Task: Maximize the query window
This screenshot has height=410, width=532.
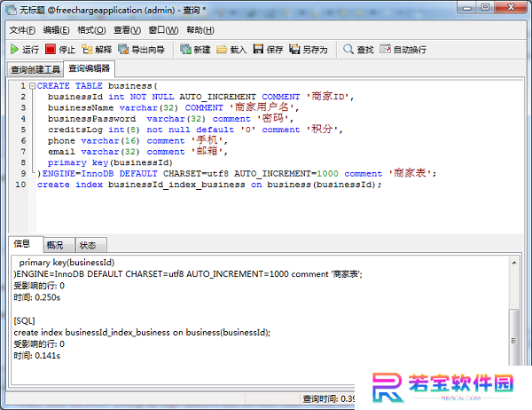Action: [485, 7]
